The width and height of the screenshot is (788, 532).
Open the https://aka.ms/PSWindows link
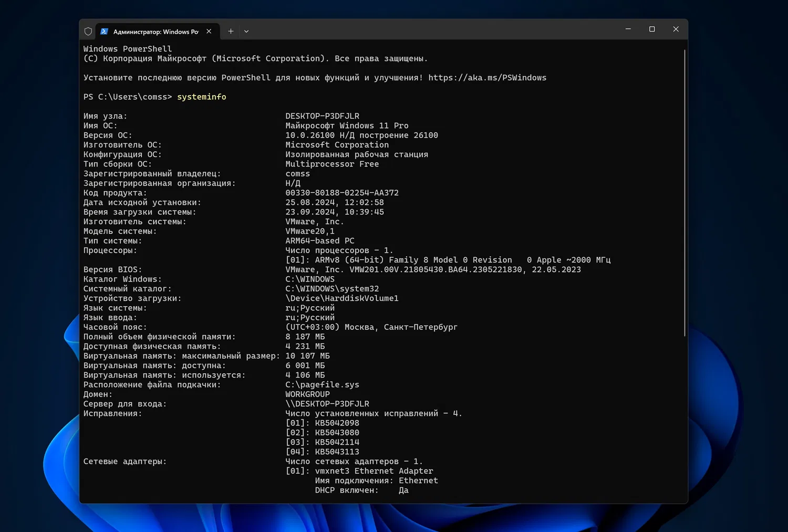point(488,78)
